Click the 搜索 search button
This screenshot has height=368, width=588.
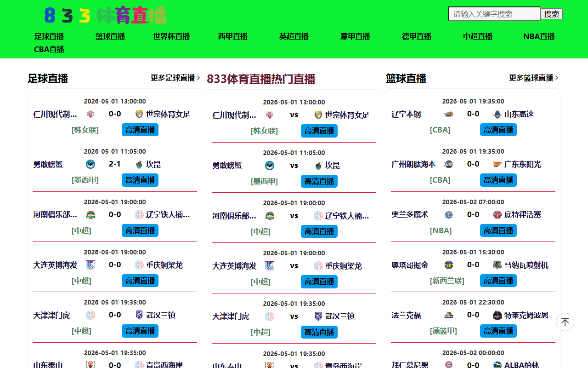[x=552, y=14]
